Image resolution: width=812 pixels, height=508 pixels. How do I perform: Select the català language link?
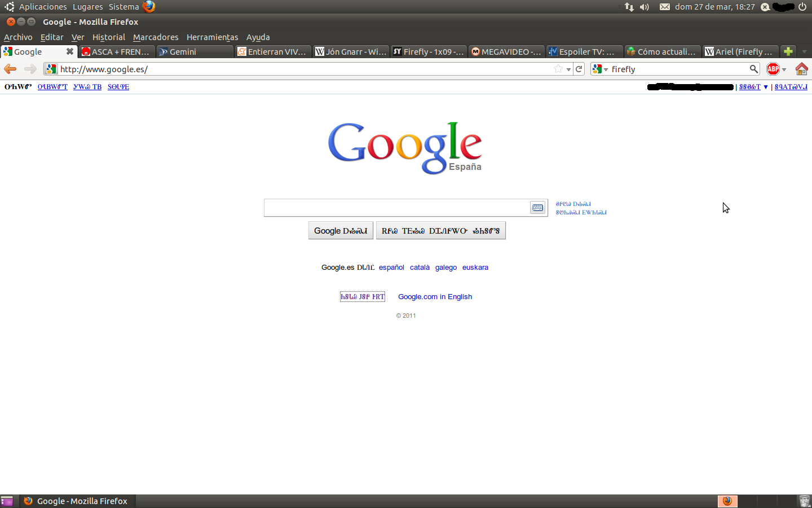click(420, 268)
